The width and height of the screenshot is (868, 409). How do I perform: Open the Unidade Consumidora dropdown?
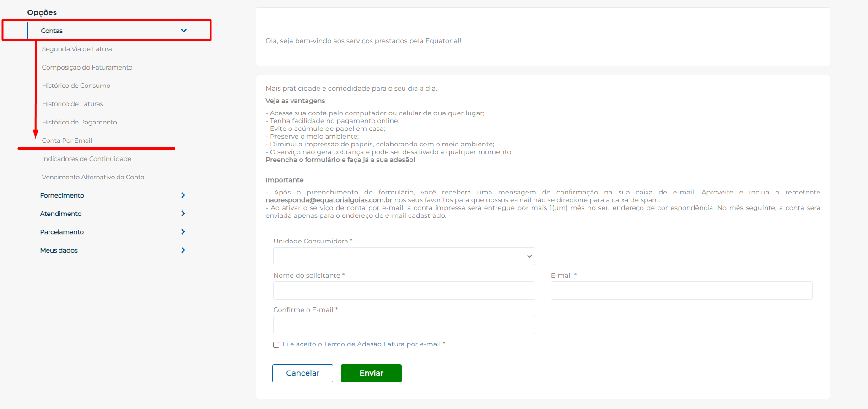tap(404, 256)
